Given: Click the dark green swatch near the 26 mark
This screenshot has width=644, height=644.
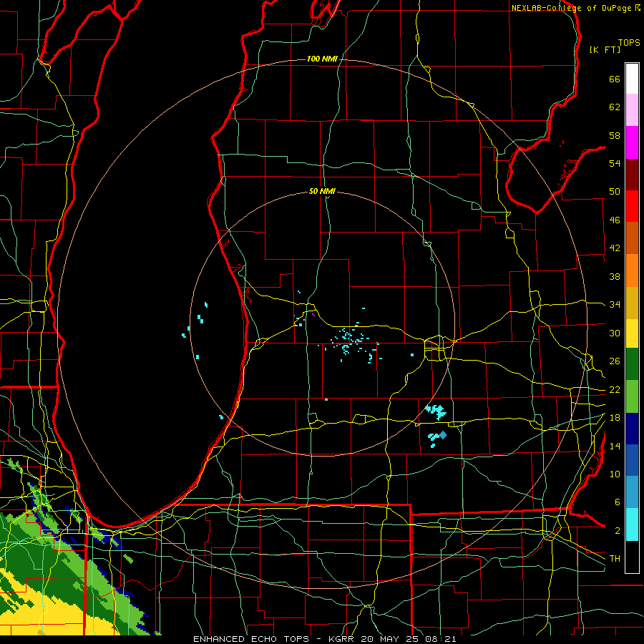Looking at the screenshot, I should click(632, 364).
